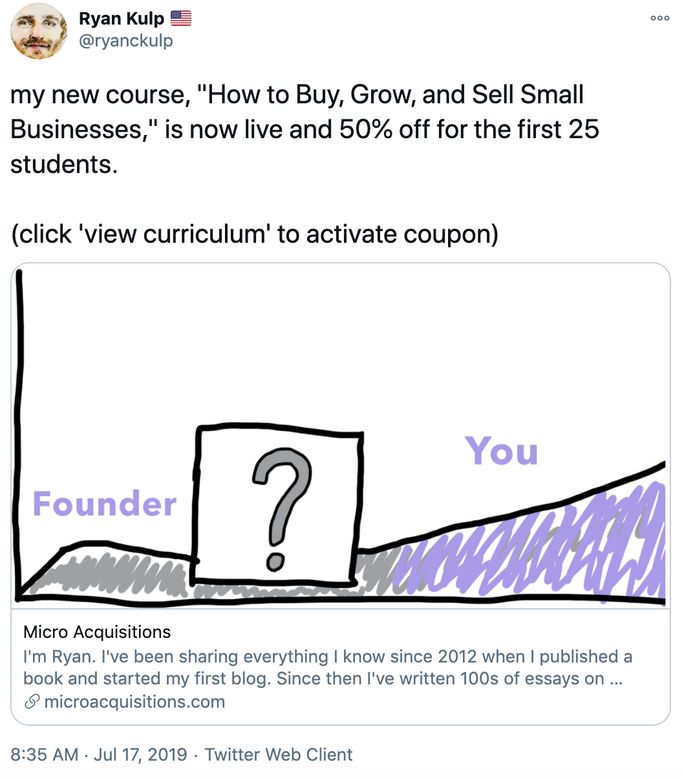
Task: Click the Twitter Web Client source label
Action: click(x=279, y=754)
